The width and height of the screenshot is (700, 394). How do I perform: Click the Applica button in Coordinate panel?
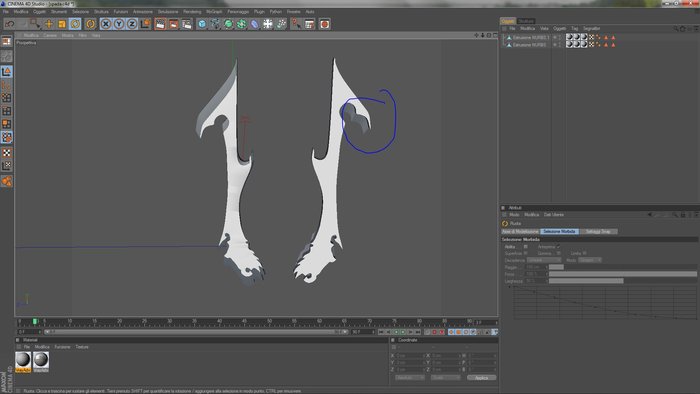(481, 378)
